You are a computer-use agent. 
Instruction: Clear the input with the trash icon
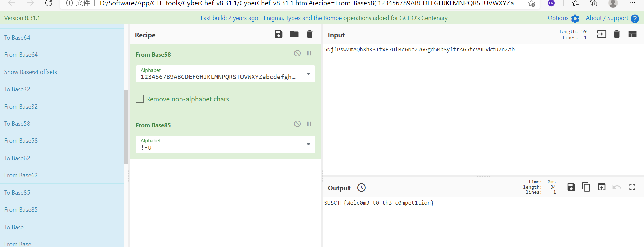tap(616, 34)
